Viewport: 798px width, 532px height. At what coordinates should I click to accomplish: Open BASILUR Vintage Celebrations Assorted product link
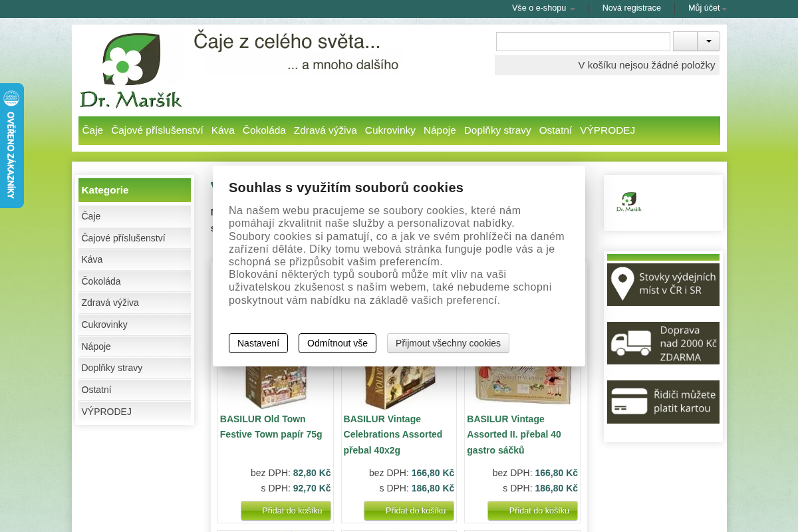(x=393, y=435)
